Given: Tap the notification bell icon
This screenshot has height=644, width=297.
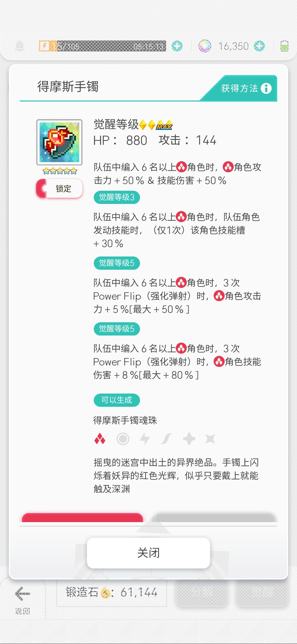Looking at the screenshot, I should (x=20, y=46).
